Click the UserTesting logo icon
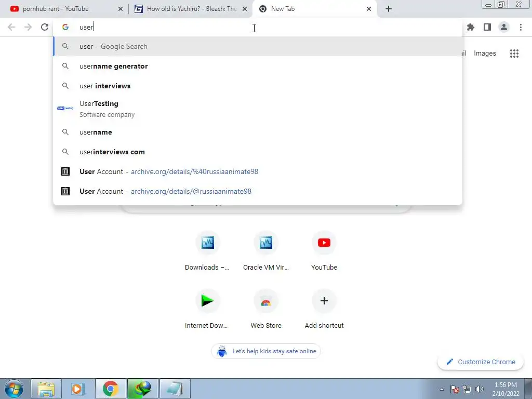The image size is (532, 399). pos(65,108)
